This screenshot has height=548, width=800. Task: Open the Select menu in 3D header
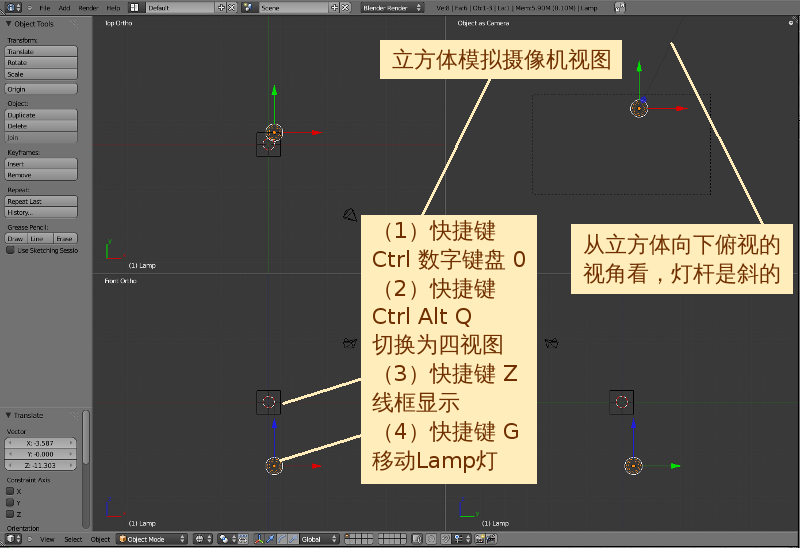tap(73, 539)
